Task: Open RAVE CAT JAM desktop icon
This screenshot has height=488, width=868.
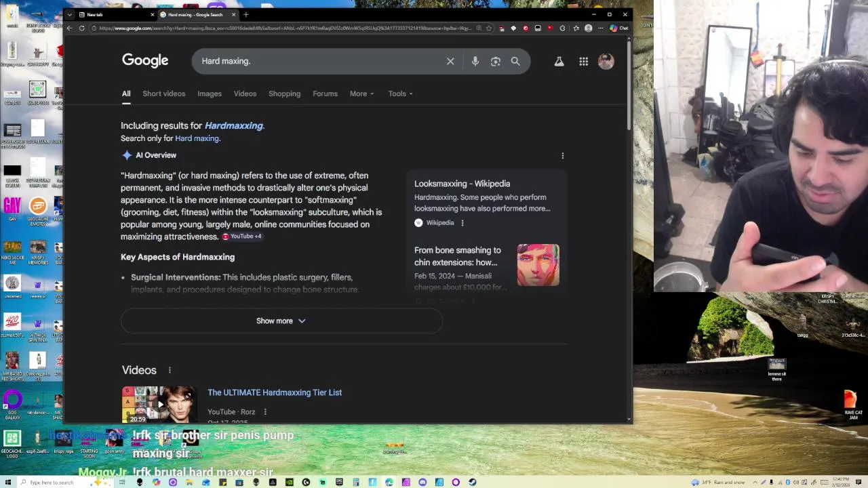Action: 852,405
